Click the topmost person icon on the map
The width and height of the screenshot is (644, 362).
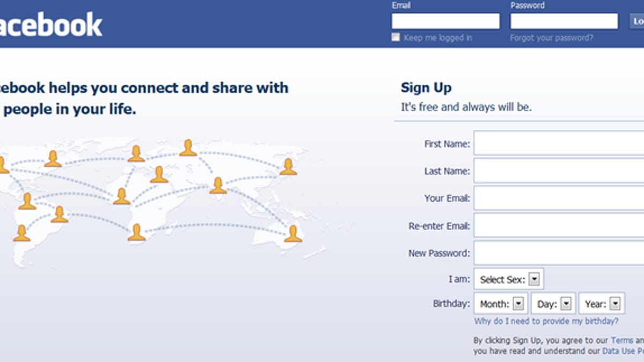pos(188,147)
